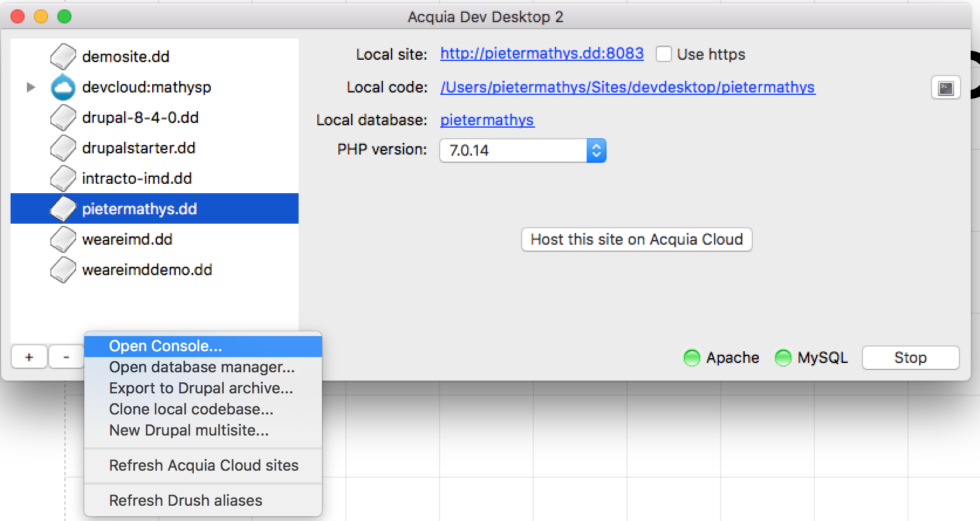Click the pietermathys.dd site icon
980x521 pixels.
(63, 209)
